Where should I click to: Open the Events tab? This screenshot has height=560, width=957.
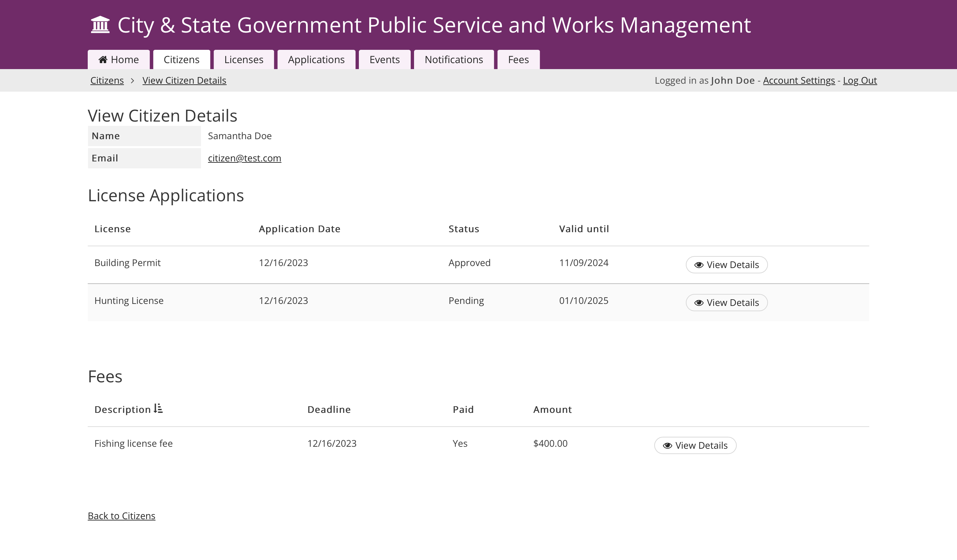(x=384, y=59)
